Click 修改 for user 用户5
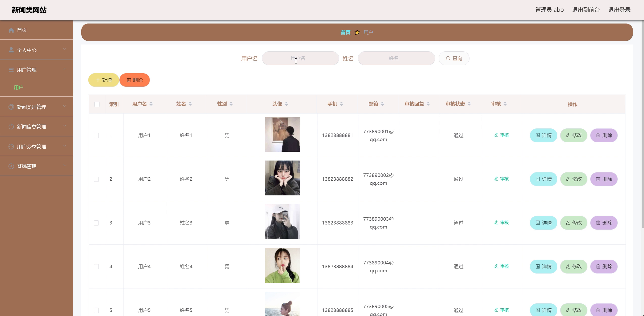 (x=574, y=310)
